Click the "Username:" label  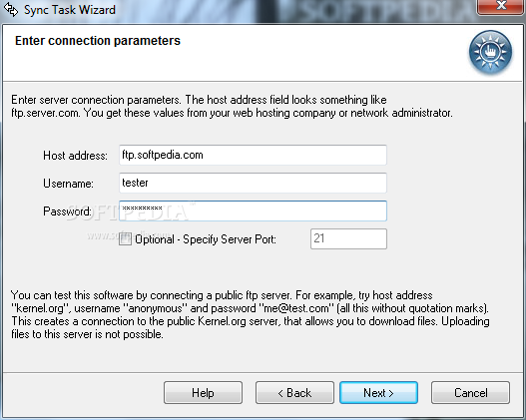tap(68, 184)
